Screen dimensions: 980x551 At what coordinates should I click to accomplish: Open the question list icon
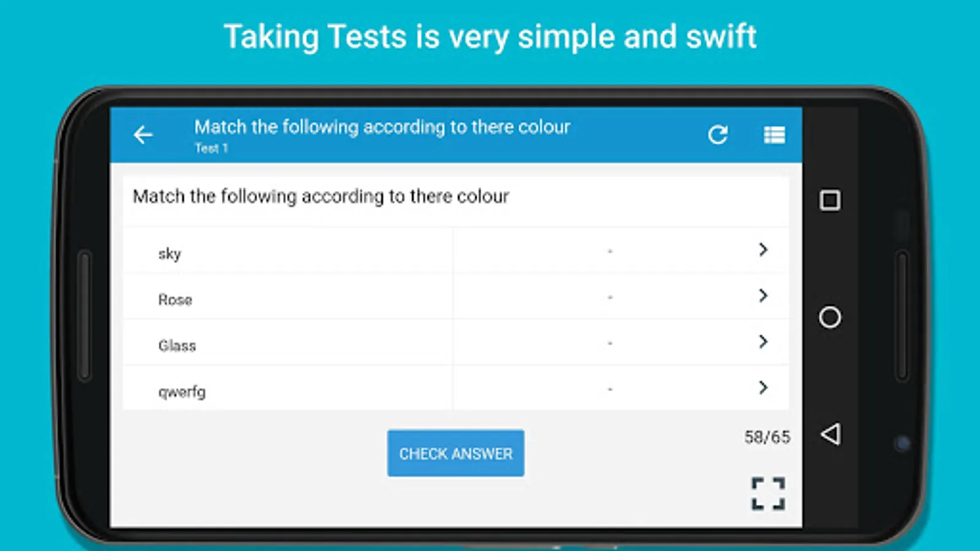(x=774, y=135)
